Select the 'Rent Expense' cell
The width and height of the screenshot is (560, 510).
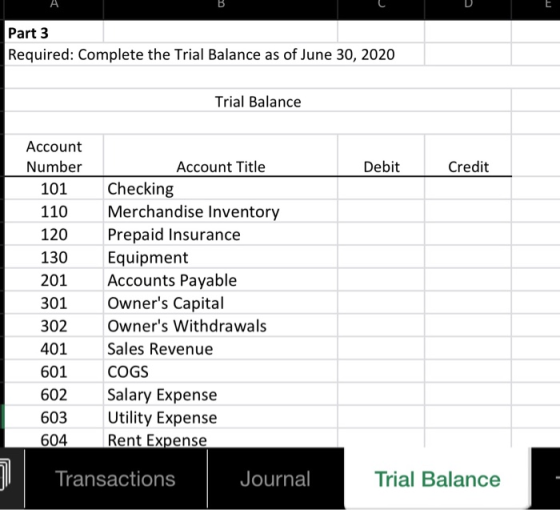(x=220, y=438)
